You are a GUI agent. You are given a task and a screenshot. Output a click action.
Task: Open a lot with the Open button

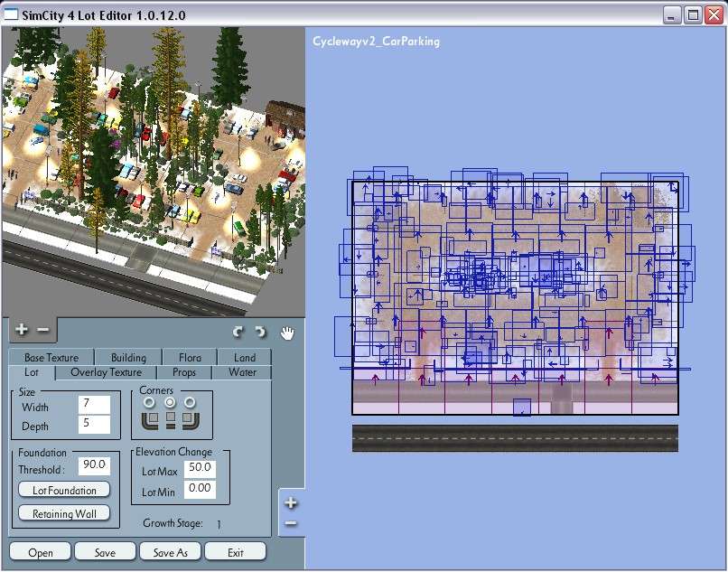tap(41, 552)
